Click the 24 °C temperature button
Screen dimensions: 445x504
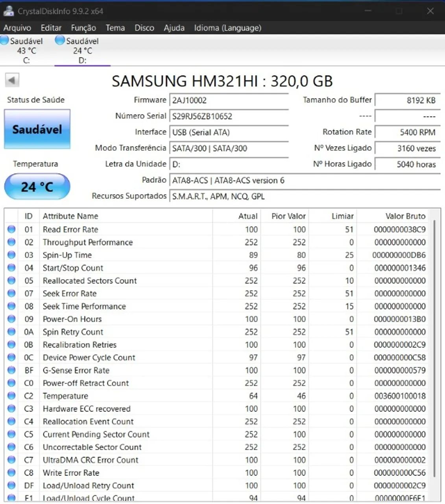pyautogui.click(x=37, y=187)
